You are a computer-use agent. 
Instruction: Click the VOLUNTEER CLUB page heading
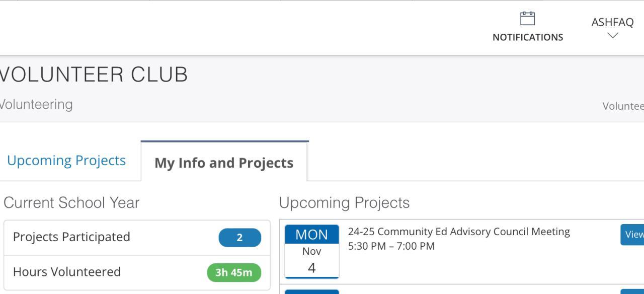94,75
